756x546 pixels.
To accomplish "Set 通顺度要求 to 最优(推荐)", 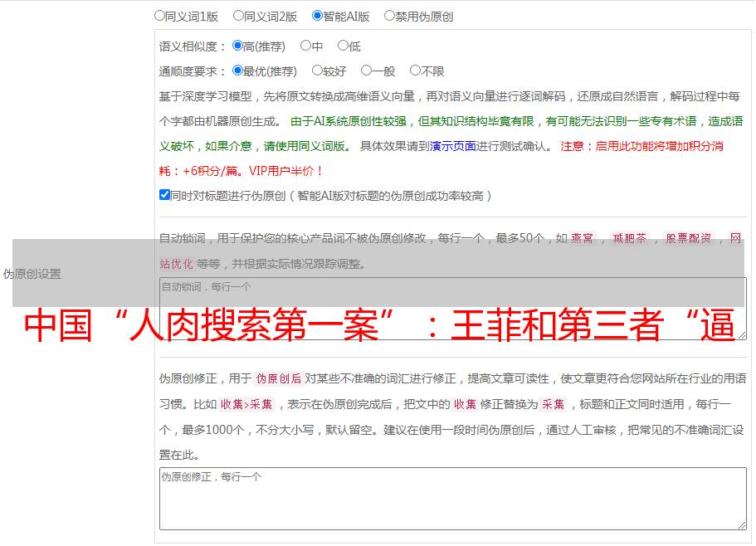I will point(237,71).
